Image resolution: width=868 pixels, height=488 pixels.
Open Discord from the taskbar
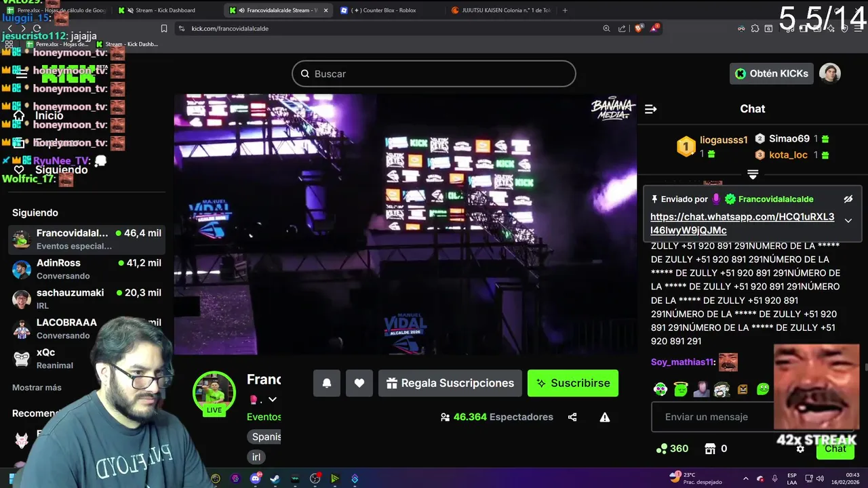tap(255, 479)
